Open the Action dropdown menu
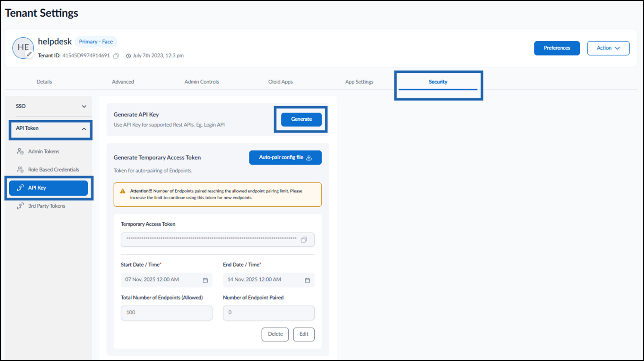The image size is (644, 361). [608, 48]
